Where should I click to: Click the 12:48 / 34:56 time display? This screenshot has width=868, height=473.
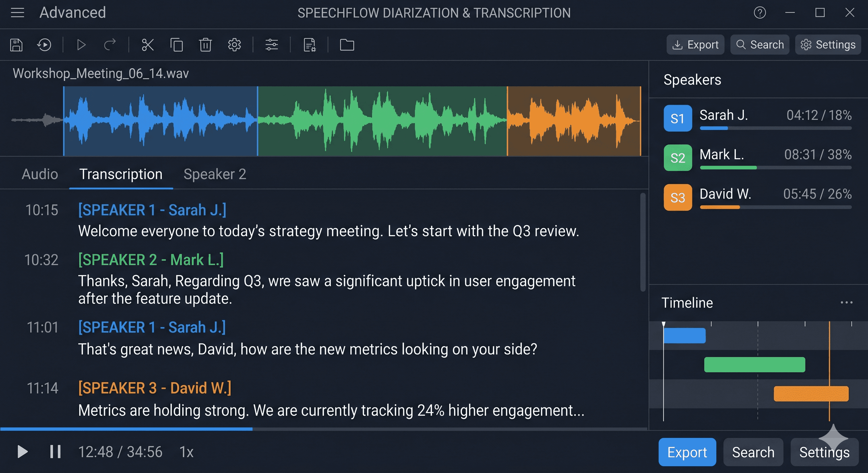pos(120,452)
